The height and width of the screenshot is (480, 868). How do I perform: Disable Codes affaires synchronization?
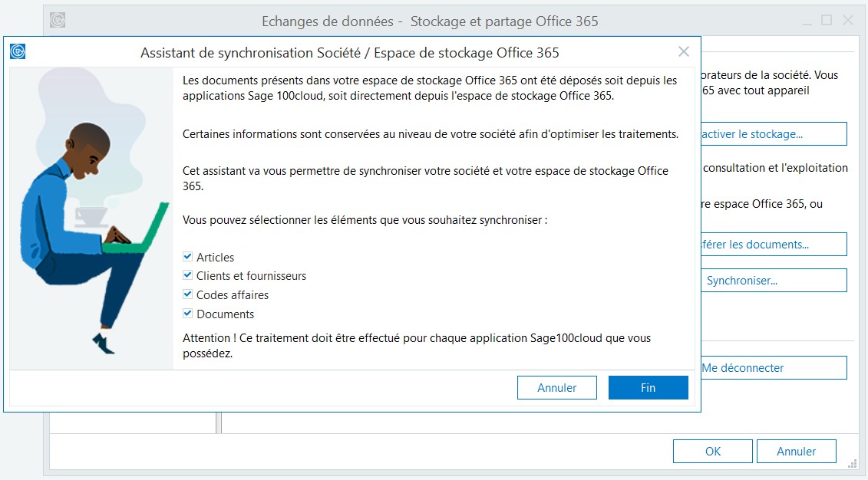pyautogui.click(x=187, y=294)
